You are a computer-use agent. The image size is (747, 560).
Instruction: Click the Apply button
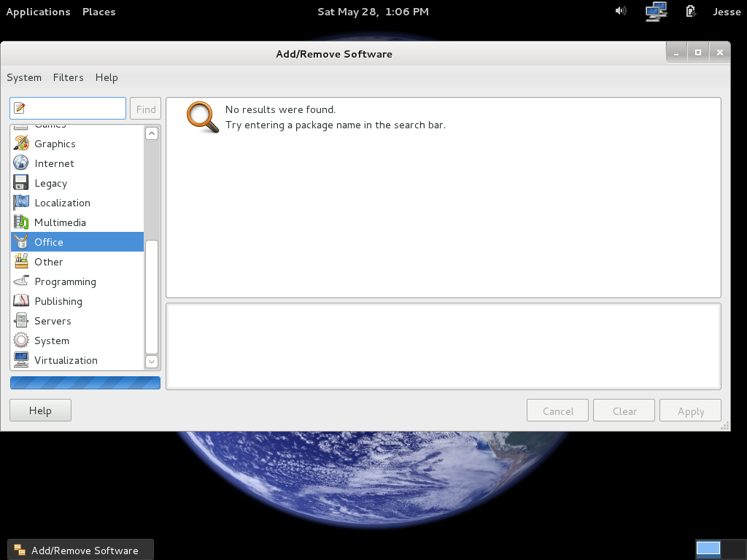tap(690, 411)
